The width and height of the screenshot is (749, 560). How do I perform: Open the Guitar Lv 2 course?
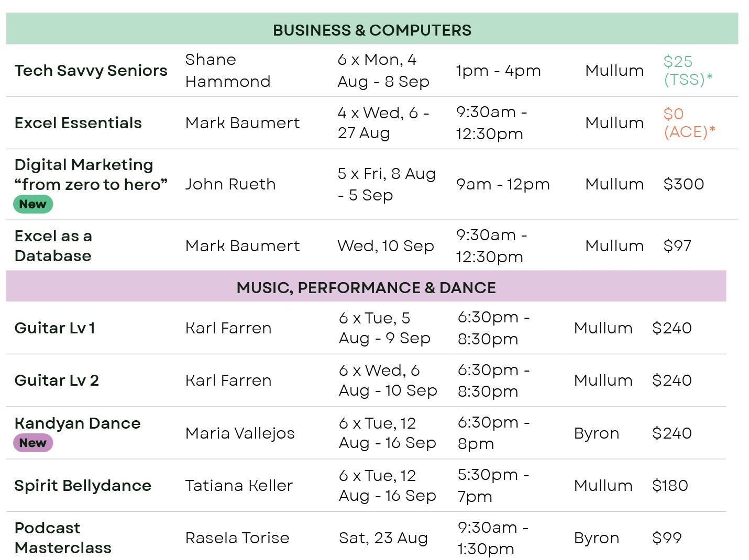point(57,380)
